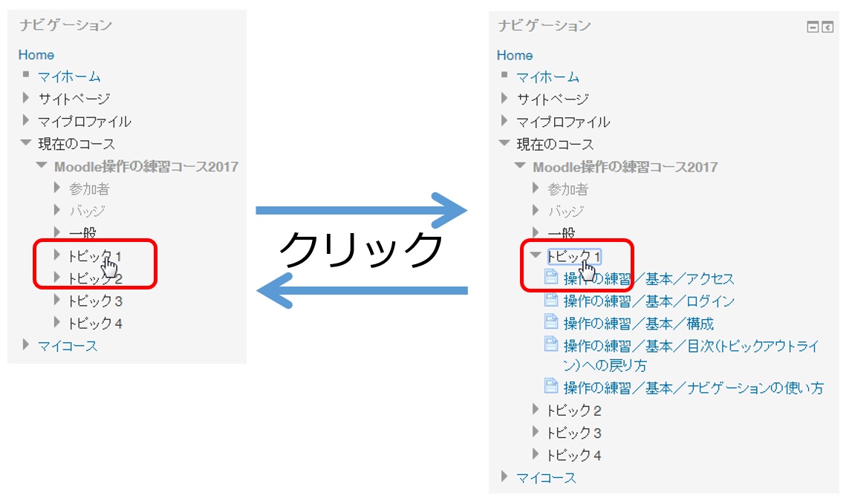Expand マイプロファイル arrow in right panel
The height and width of the screenshot is (504, 849).
click(x=504, y=121)
